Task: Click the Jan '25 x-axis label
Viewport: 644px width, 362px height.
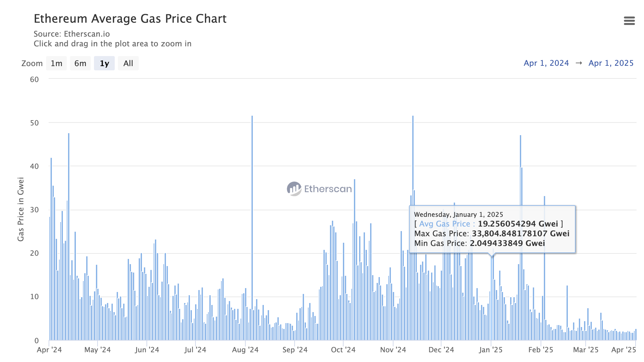Action: (491, 350)
